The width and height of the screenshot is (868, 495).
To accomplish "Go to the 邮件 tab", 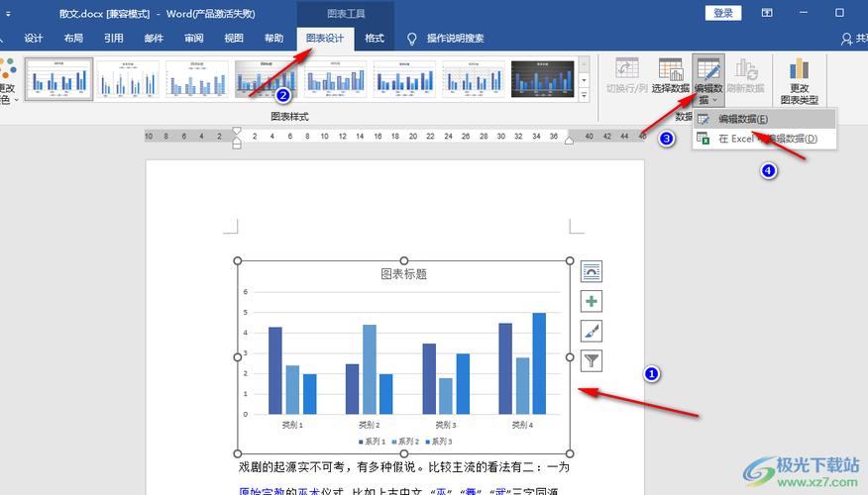I will point(154,39).
